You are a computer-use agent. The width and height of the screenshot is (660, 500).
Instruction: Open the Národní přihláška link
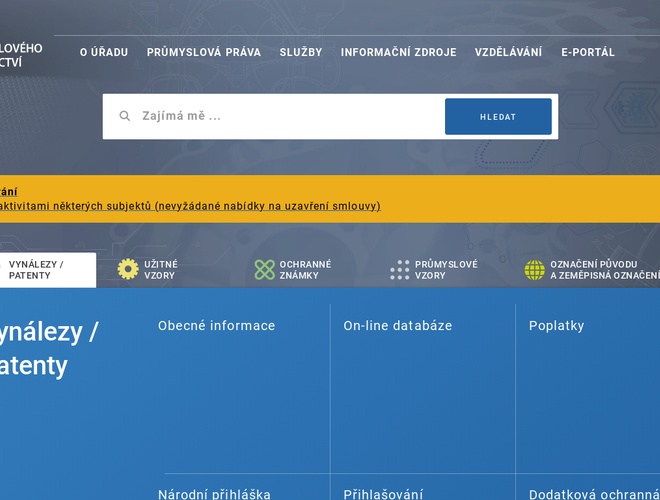coord(214,494)
